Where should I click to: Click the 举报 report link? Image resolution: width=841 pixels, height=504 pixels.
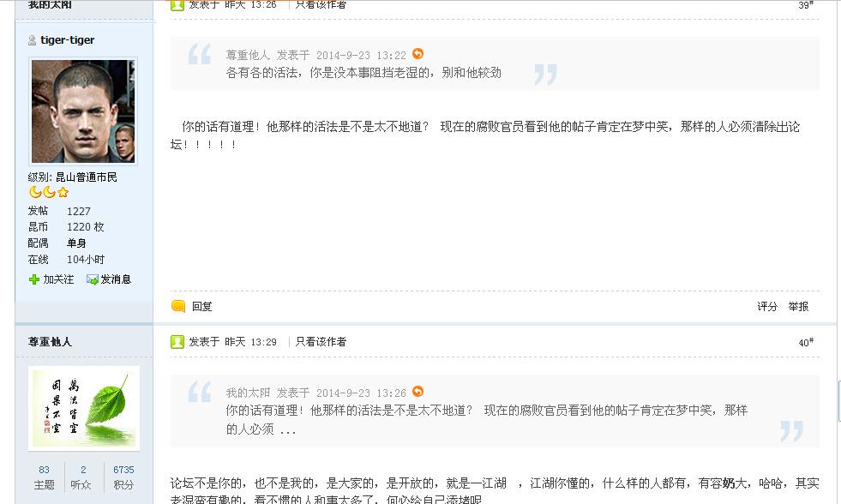tap(798, 306)
